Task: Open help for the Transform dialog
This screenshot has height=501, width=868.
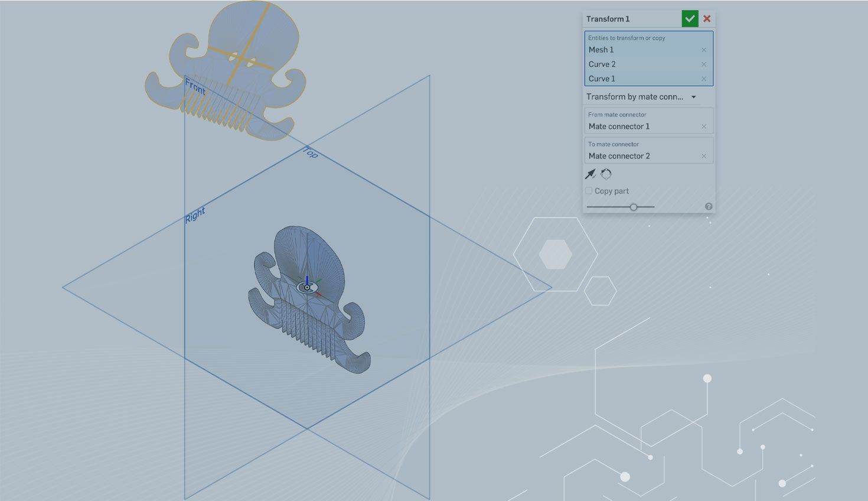Action: point(709,207)
